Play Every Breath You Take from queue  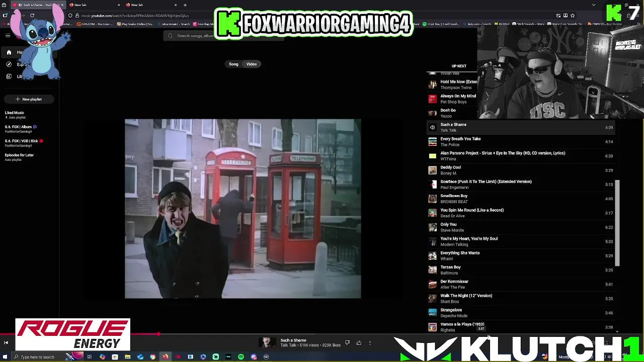[521, 142]
